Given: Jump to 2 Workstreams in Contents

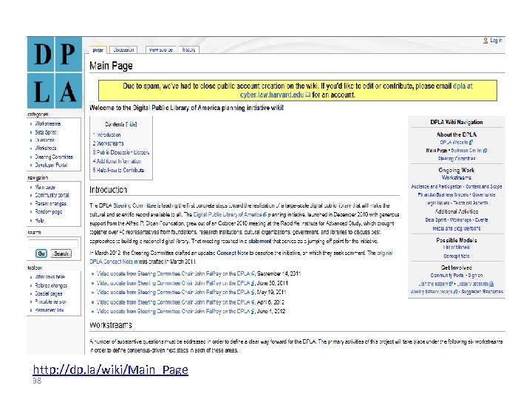Looking at the screenshot, I should [x=108, y=143].
